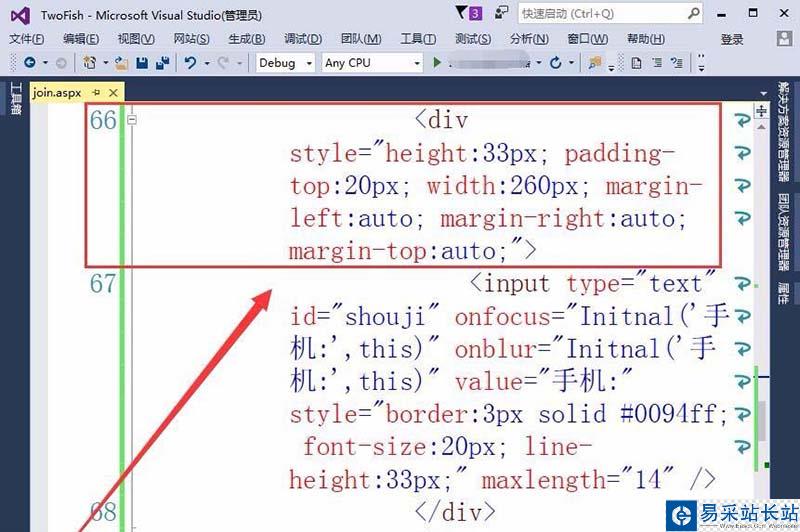Open the document tab list dropdown
Image resolution: width=800 pixels, height=532 pixels.
(763, 93)
